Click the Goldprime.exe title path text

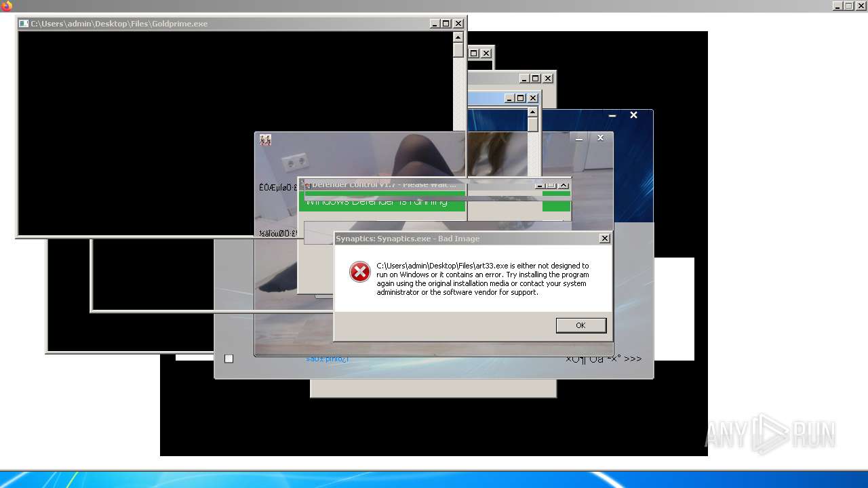click(x=119, y=24)
